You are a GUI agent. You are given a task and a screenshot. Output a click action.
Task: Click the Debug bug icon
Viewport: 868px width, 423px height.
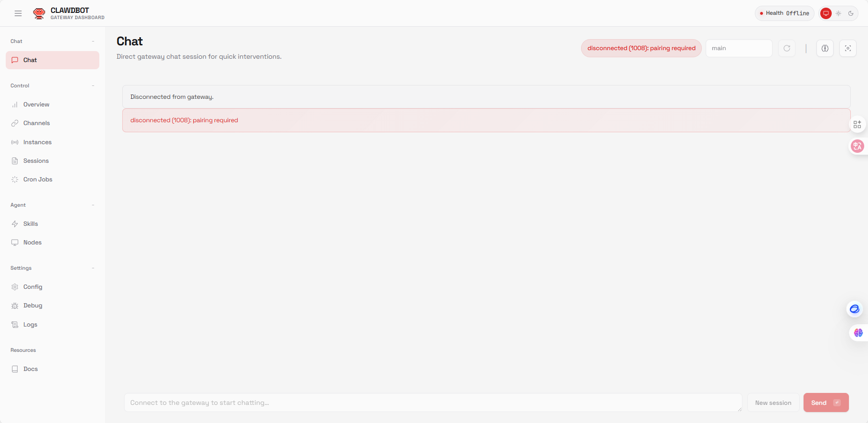(15, 306)
